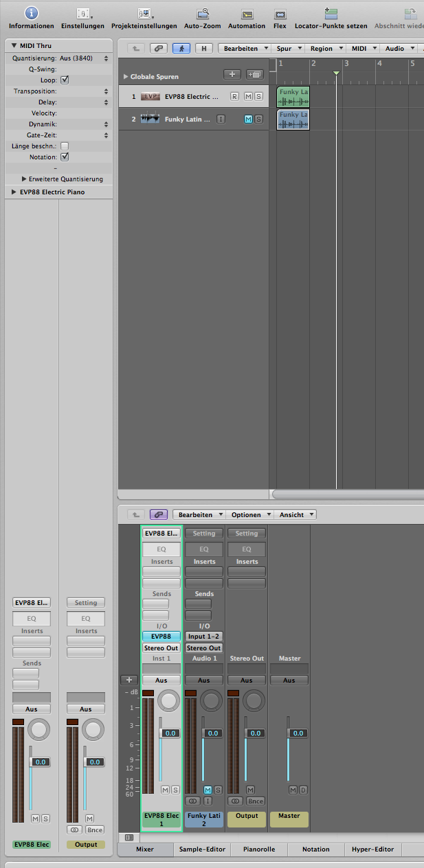The width and height of the screenshot is (424, 868).
Task: Solo the EVP88 Electric track in arrange
Action: click(x=258, y=97)
